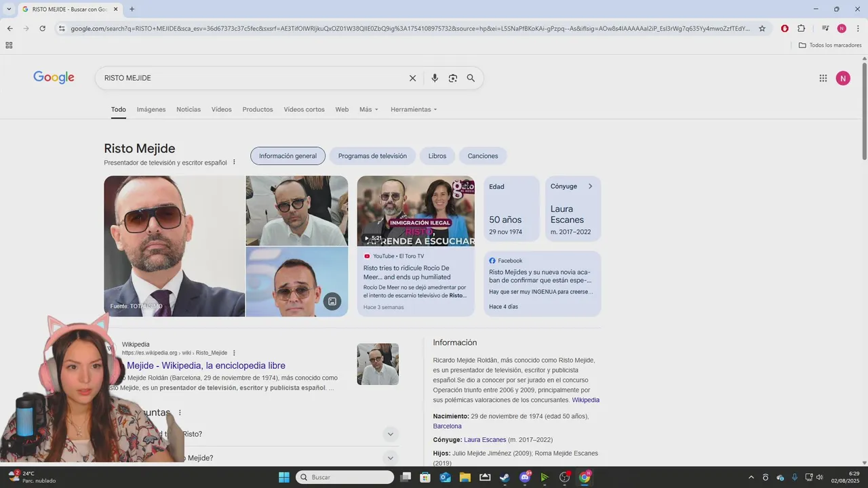Open the Cónyuge card arrow
The height and width of the screenshot is (488, 868).
click(x=590, y=186)
